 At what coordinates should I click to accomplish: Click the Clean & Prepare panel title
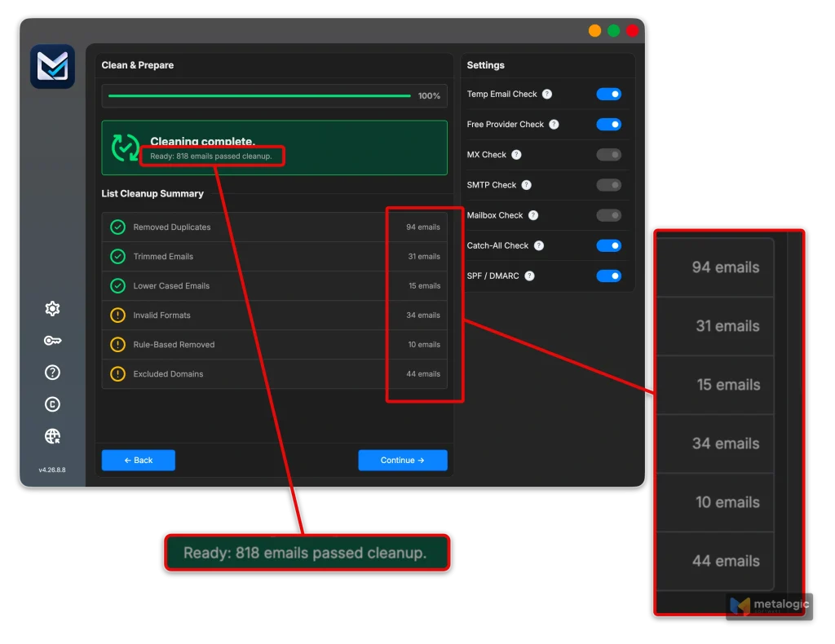click(137, 65)
